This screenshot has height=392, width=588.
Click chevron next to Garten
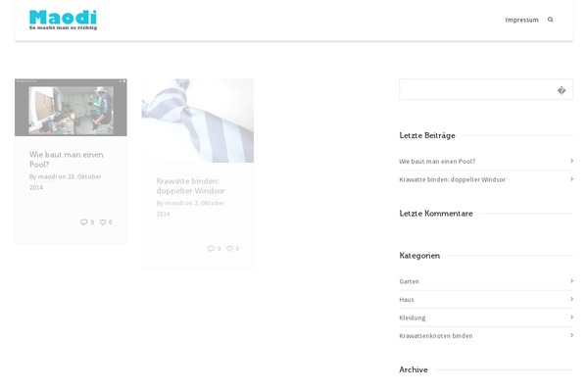pyautogui.click(x=571, y=280)
